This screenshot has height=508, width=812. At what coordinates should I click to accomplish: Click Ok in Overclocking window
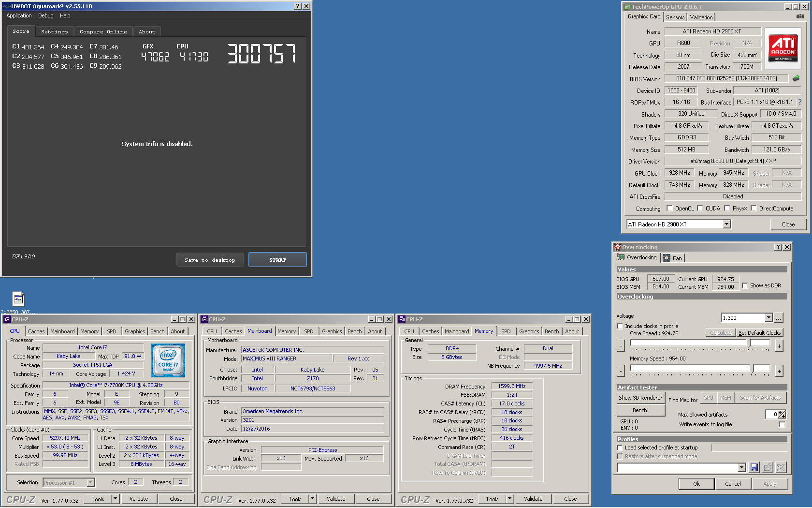click(696, 484)
